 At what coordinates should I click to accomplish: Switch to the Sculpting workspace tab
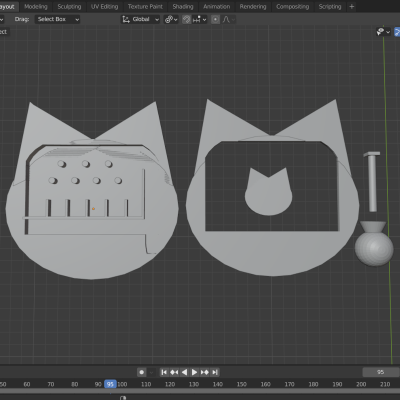pos(69,7)
